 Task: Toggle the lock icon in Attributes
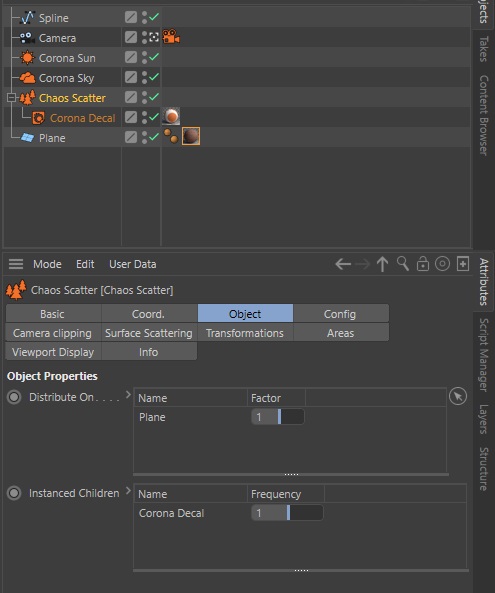tap(423, 264)
